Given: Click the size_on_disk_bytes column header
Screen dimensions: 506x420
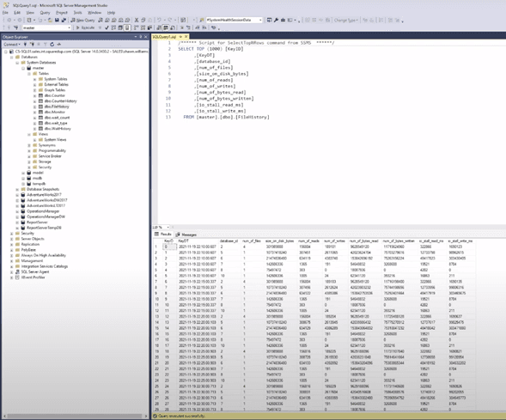Looking at the screenshot, I should tap(279, 241).
